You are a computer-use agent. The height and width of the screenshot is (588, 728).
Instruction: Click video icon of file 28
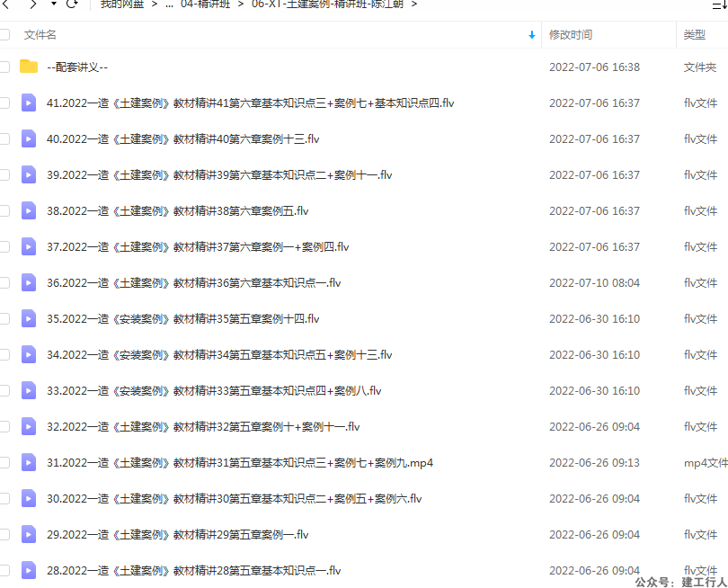pos(29,571)
